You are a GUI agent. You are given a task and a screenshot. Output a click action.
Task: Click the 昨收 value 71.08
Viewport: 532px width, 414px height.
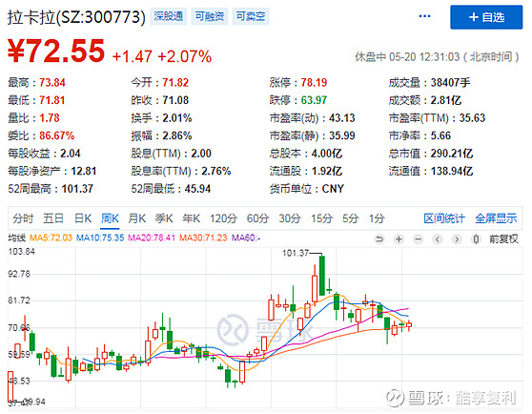point(175,100)
